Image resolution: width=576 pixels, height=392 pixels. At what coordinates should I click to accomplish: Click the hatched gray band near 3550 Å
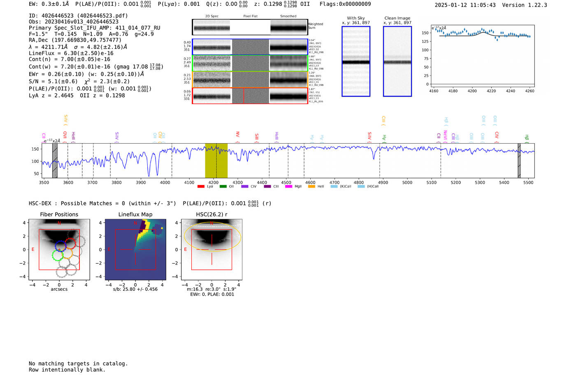point(55,160)
